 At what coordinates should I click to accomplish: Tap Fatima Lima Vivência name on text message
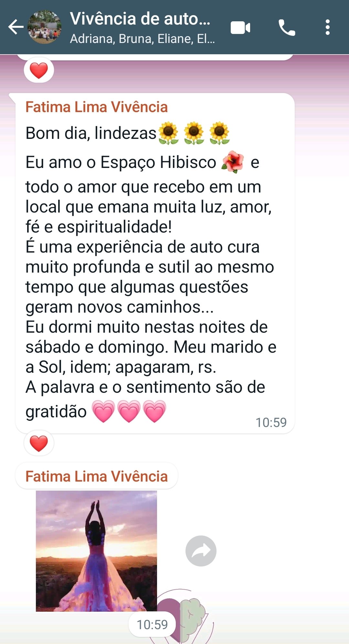click(x=97, y=107)
